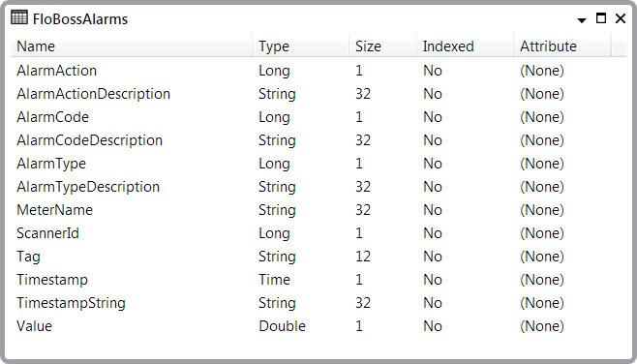Select the TimestampString row
This screenshot has height=364, width=637.
[x=318, y=303]
